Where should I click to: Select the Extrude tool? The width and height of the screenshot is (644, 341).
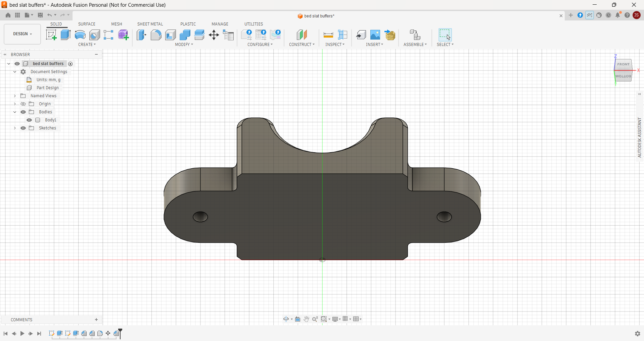pos(65,35)
